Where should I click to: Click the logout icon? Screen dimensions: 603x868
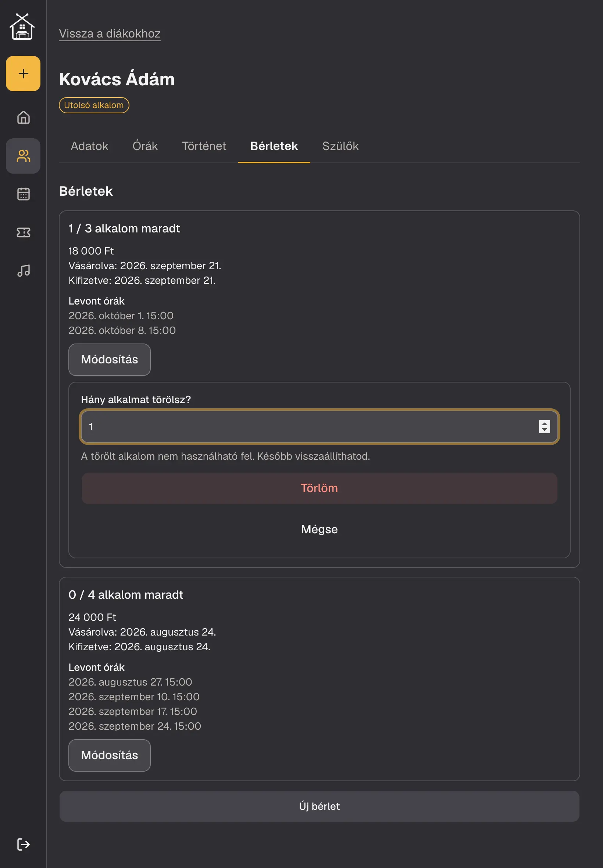pos(23,844)
